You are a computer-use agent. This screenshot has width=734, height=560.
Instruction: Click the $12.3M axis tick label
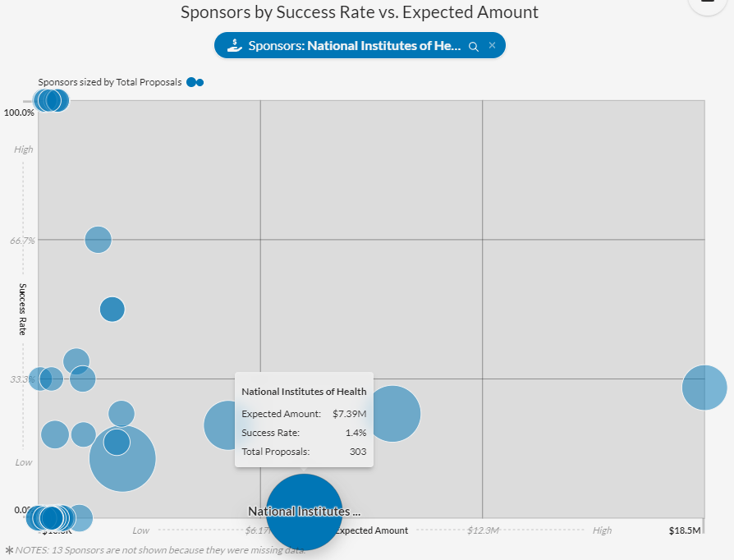tap(484, 530)
